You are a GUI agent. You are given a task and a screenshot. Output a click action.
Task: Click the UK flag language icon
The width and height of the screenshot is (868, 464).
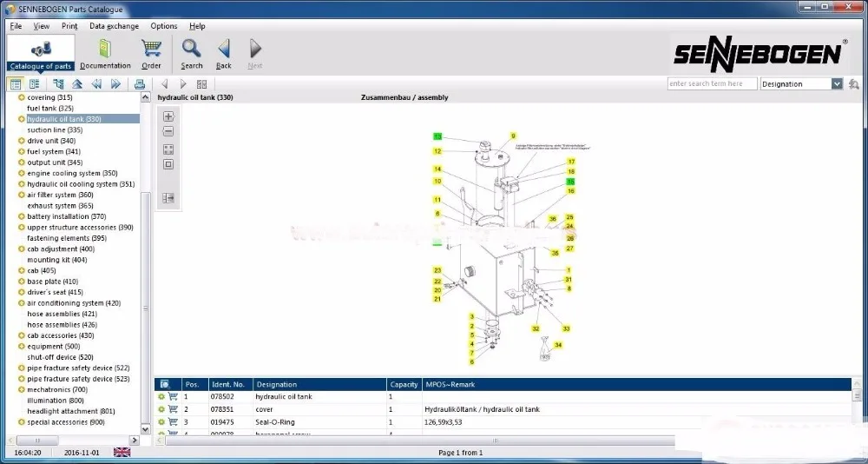(x=122, y=453)
